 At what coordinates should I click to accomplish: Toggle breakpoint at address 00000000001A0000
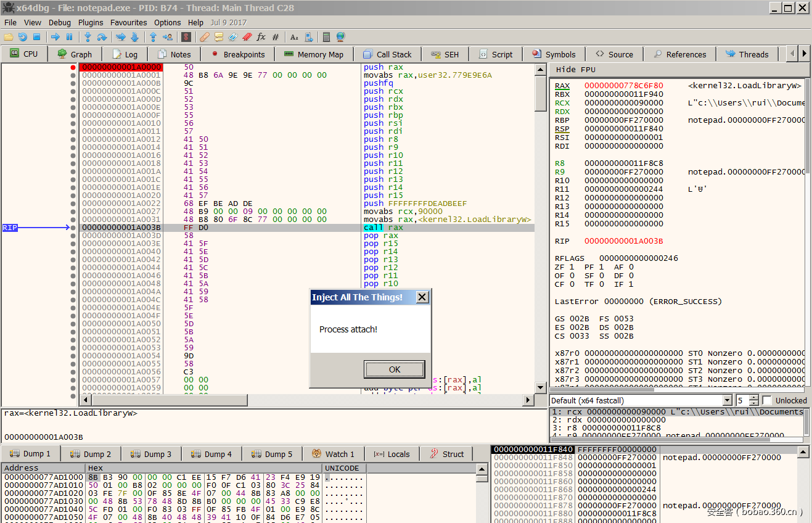pos(73,67)
